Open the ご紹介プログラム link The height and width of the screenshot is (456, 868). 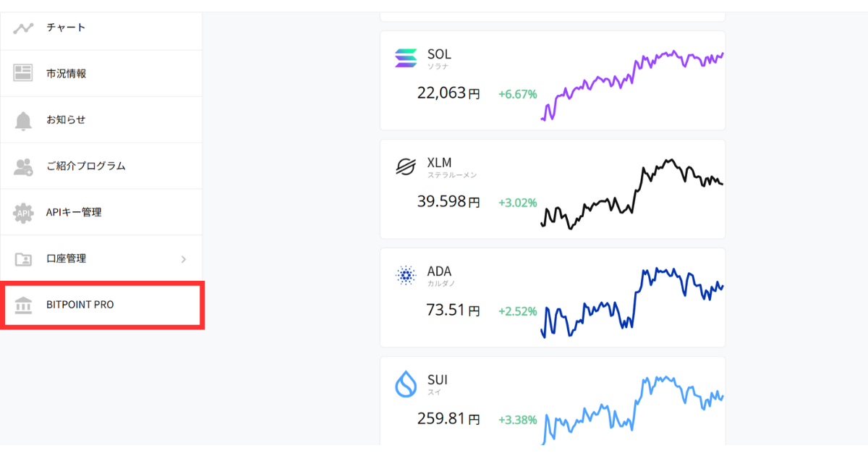pos(85,166)
